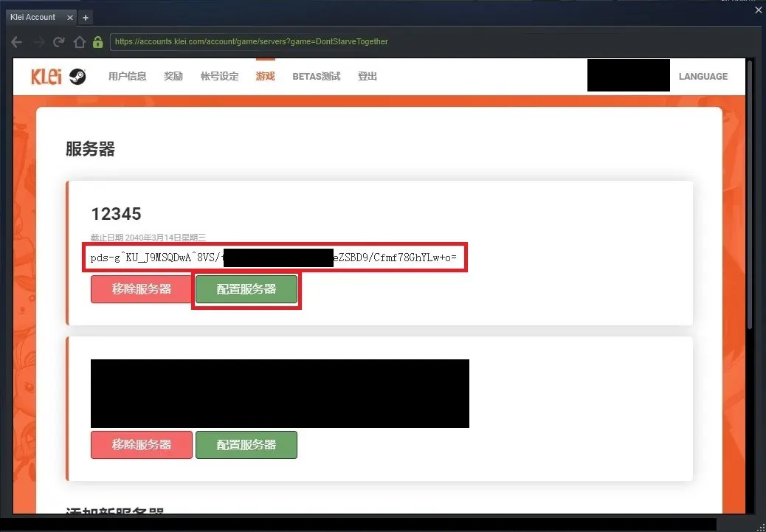Click the Klei logo in the header
The width and height of the screenshot is (766, 532).
tap(46, 77)
